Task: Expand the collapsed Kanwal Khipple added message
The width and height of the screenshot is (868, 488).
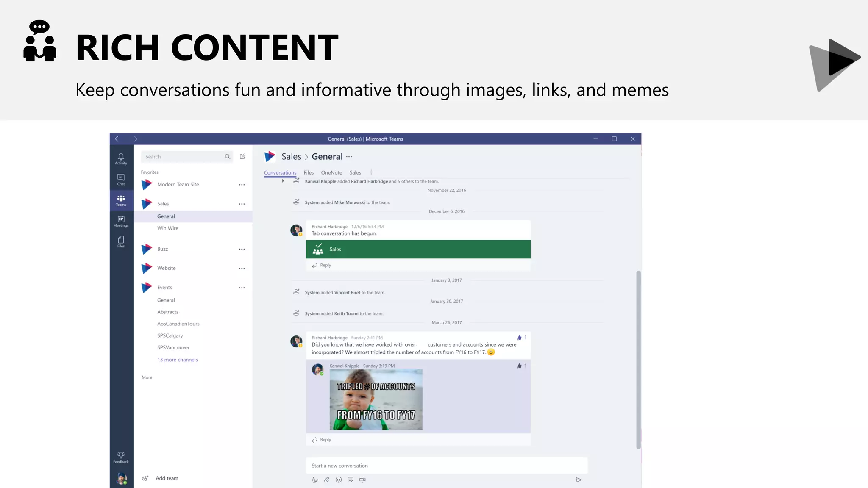Action: click(283, 181)
